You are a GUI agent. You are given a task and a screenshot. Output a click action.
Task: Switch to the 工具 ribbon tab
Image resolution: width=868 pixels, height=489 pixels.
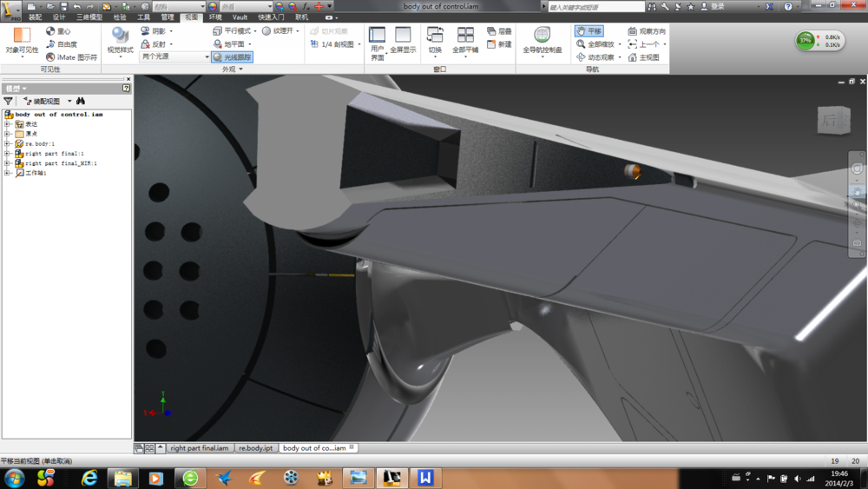coord(143,17)
